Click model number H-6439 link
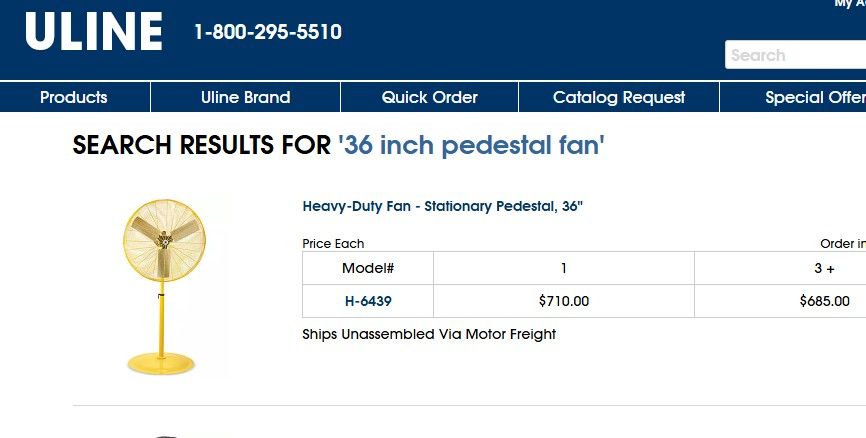Image resolution: width=866 pixels, height=438 pixels. coord(368,301)
